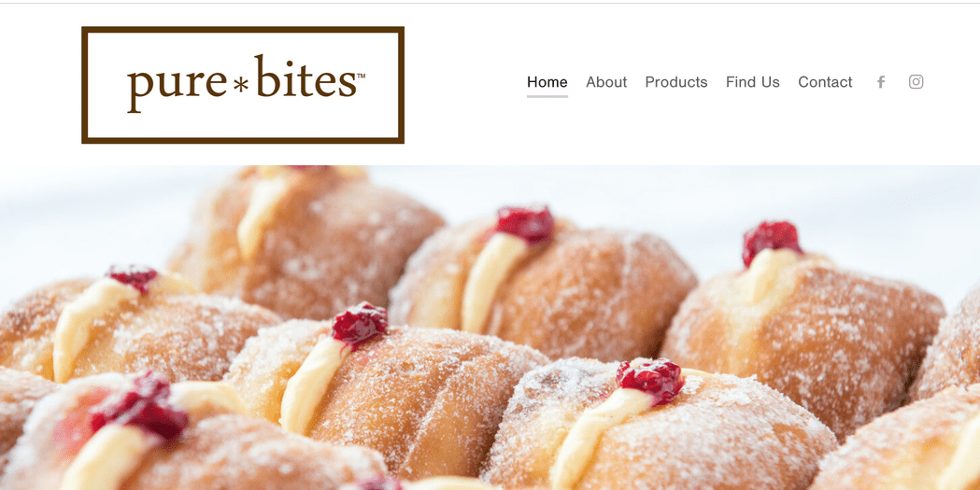This screenshot has width=980, height=490.
Task: Click the word "pure" in the logo
Action: (177, 86)
